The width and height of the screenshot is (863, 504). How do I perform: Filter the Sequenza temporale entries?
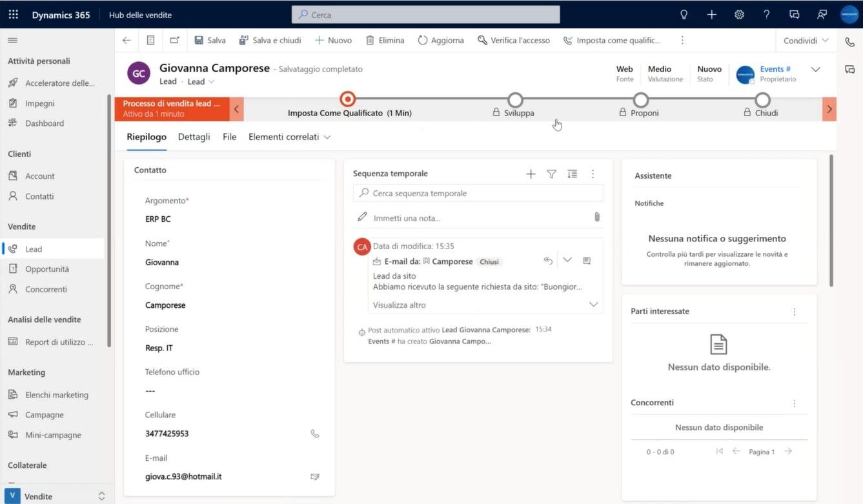(x=551, y=174)
